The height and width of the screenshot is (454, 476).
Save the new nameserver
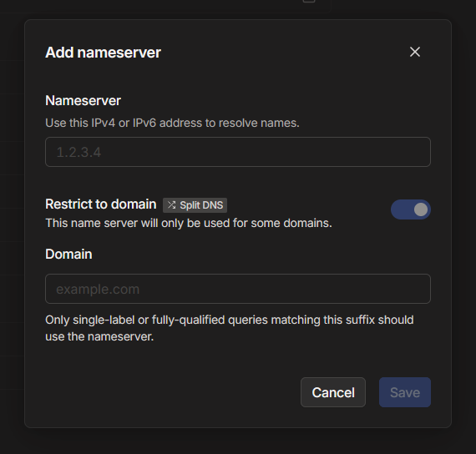pos(405,392)
